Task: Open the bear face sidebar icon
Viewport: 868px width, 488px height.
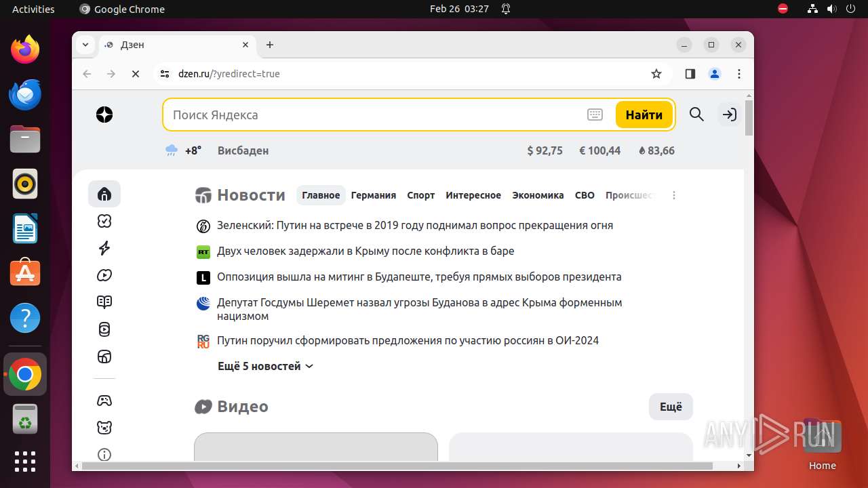Action: tap(104, 428)
